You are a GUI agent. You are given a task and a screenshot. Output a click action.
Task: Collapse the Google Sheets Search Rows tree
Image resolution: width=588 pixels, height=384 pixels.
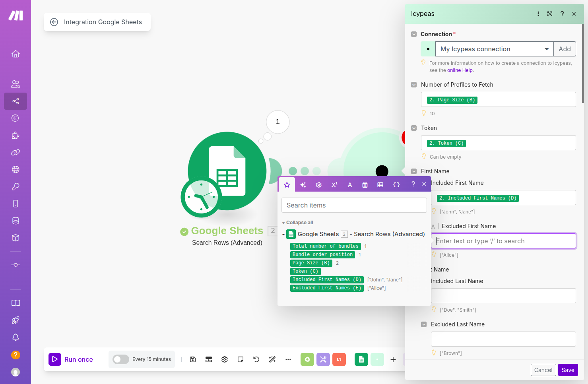click(x=283, y=235)
